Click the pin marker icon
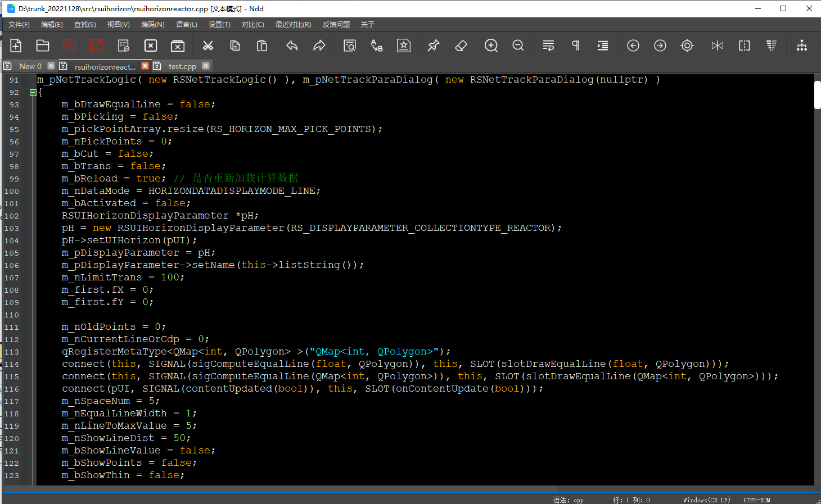The image size is (821, 504). click(434, 46)
